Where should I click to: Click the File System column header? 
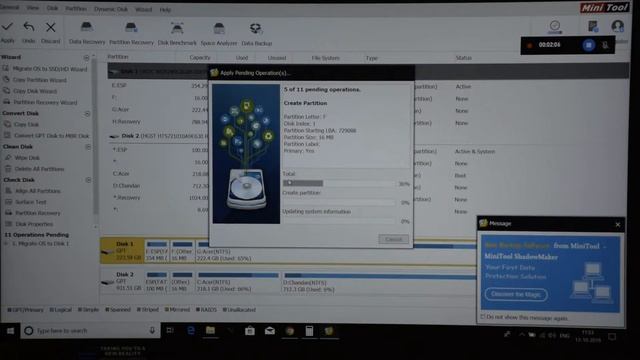(325, 58)
